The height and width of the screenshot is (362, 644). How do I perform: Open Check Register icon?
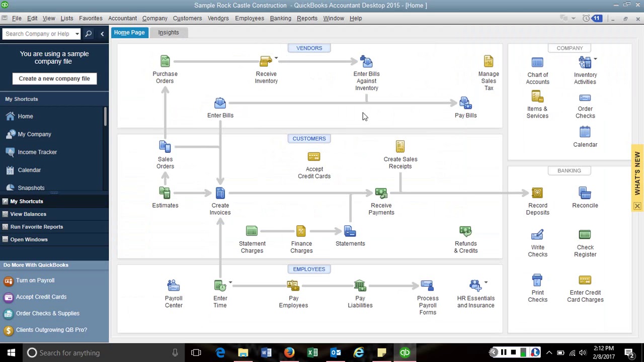point(585,235)
